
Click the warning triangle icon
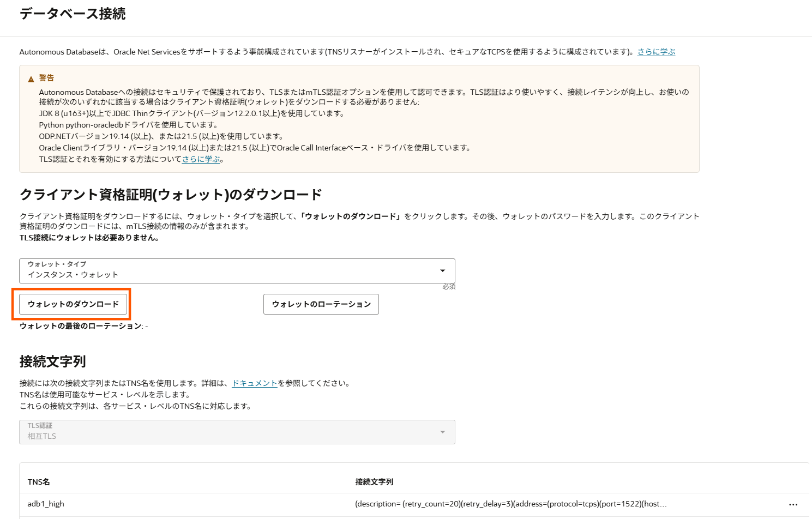(x=31, y=79)
